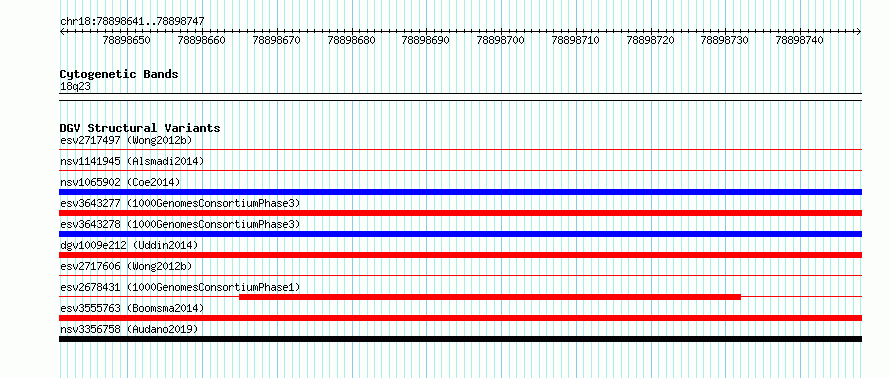Click the chr18:78898641..78898747 coordinate label
Viewport: 890px width, 378px height.
[x=132, y=22]
